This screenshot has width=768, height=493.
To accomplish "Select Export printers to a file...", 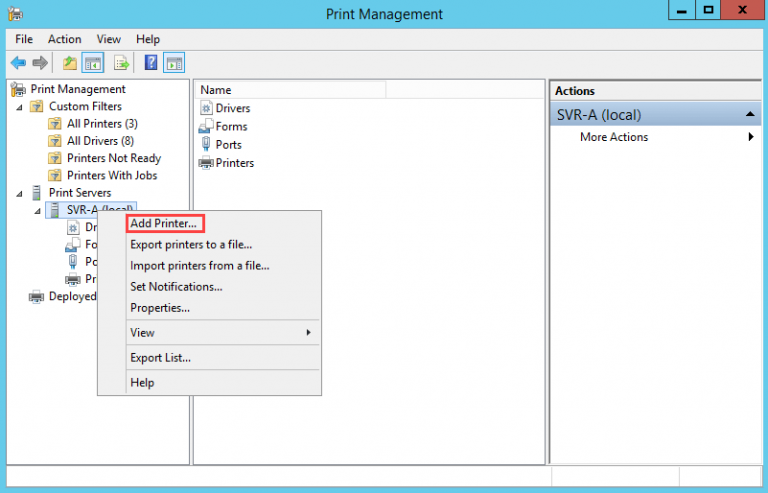I will click(x=191, y=244).
